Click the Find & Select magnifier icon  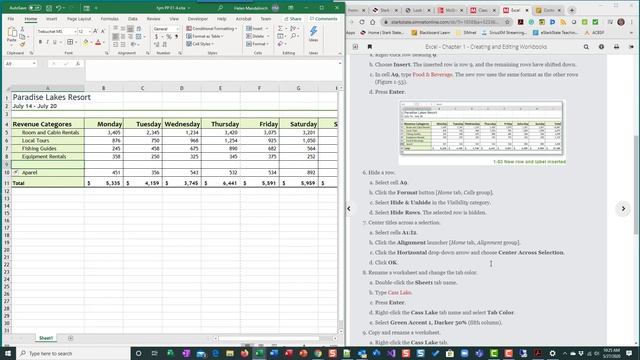(293, 36)
